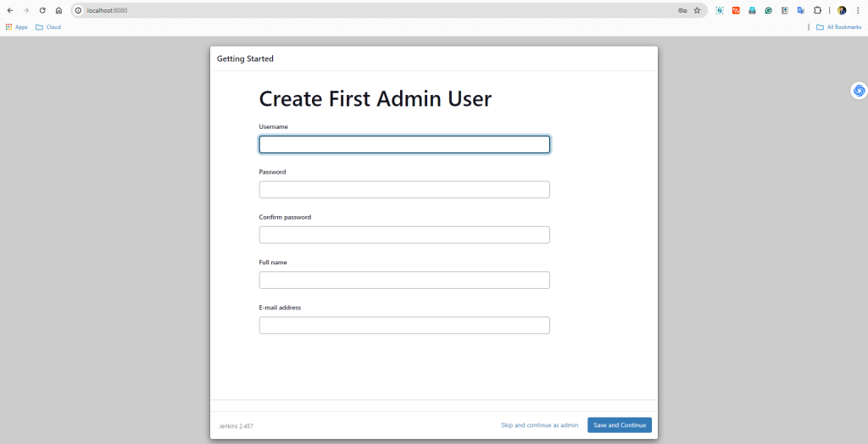Open the Grammarly extension
This screenshot has height=444, width=868.
click(768, 10)
